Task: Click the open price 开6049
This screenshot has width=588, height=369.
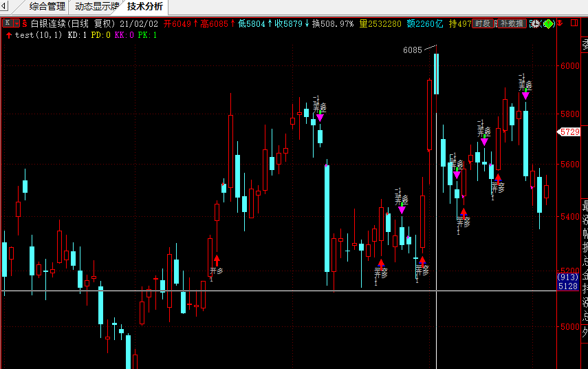Action: [x=177, y=23]
